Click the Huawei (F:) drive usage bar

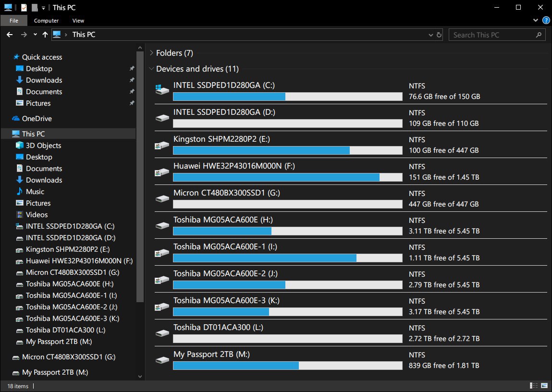point(287,177)
